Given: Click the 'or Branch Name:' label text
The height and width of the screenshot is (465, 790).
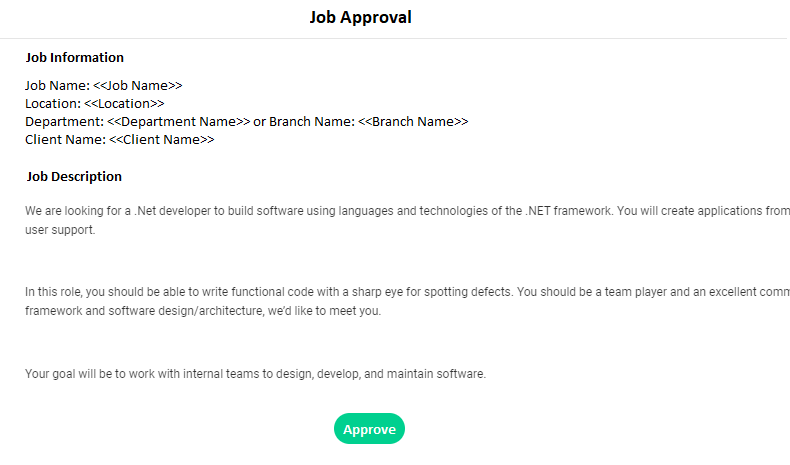Looking at the screenshot, I should click(x=304, y=122).
